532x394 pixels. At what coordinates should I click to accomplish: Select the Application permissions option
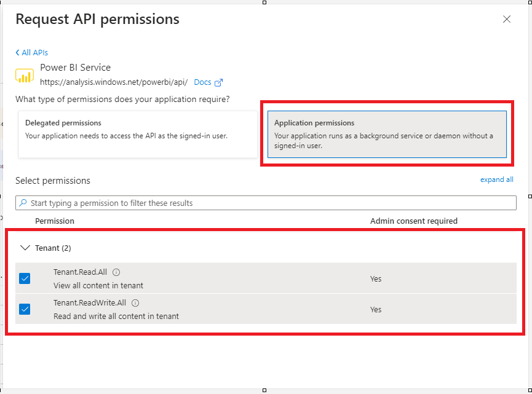(387, 134)
